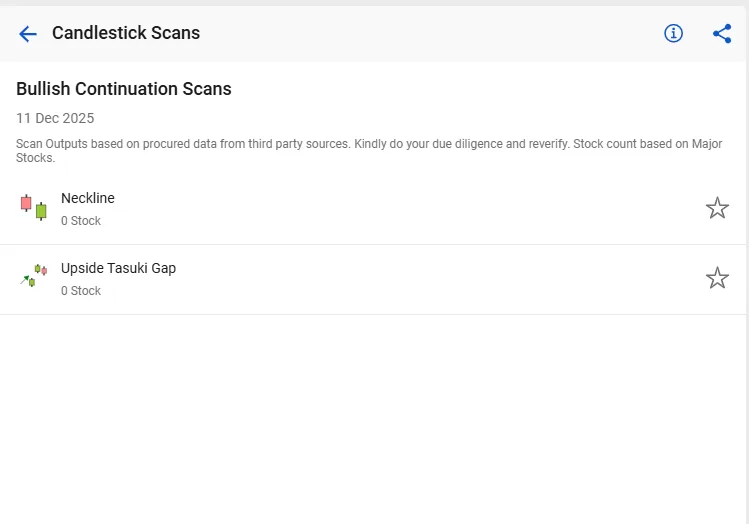Click the Neckline candlestick pattern icon
Image resolution: width=749 pixels, height=524 pixels.
[x=33, y=207]
